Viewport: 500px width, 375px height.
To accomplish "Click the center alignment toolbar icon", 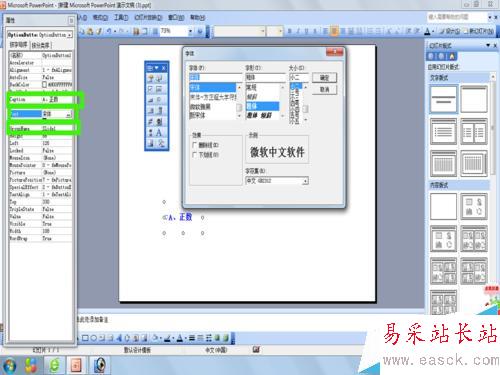I will [334, 31].
